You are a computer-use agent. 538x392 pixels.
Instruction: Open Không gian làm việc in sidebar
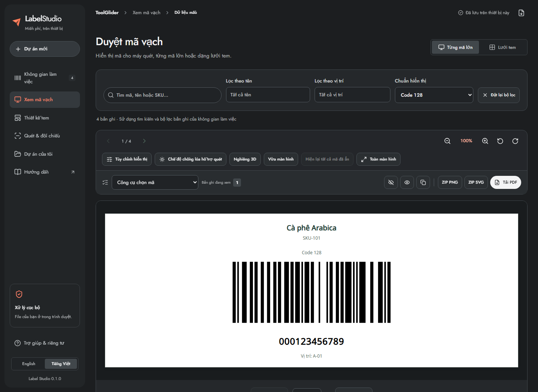(x=45, y=78)
